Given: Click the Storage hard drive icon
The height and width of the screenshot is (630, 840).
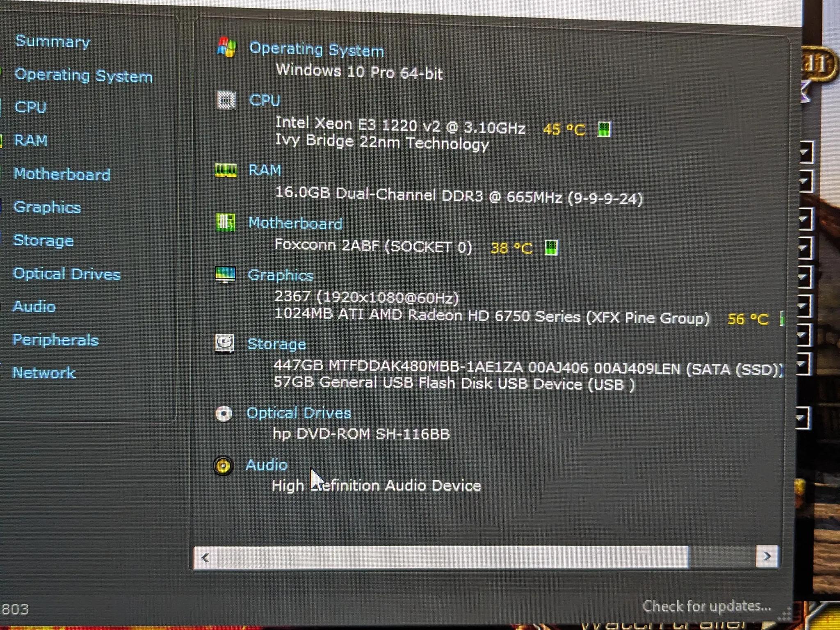Looking at the screenshot, I should (224, 343).
